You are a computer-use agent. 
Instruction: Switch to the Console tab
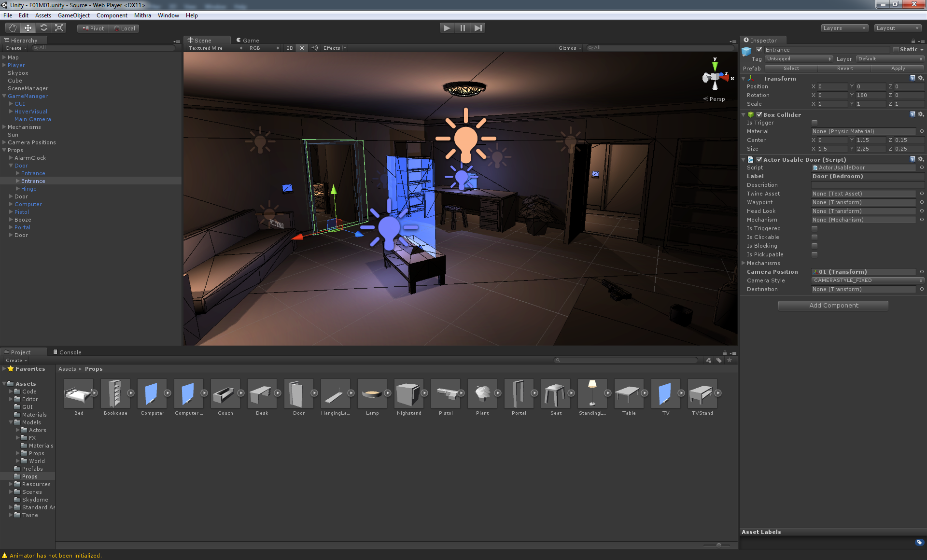click(x=68, y=352)
